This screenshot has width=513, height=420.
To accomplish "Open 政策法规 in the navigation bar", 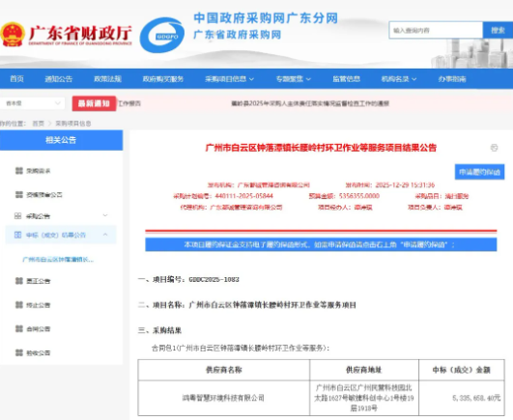I will pos(107,79).
